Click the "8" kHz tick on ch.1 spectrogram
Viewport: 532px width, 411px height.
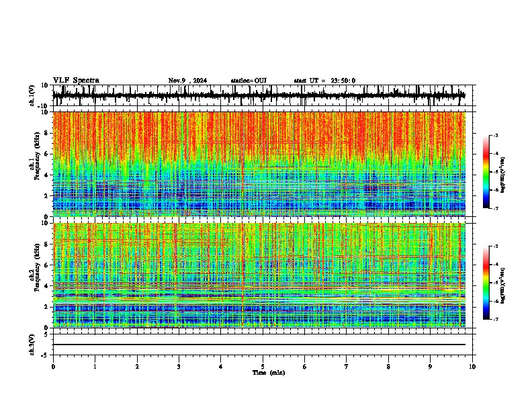point(47,133)
